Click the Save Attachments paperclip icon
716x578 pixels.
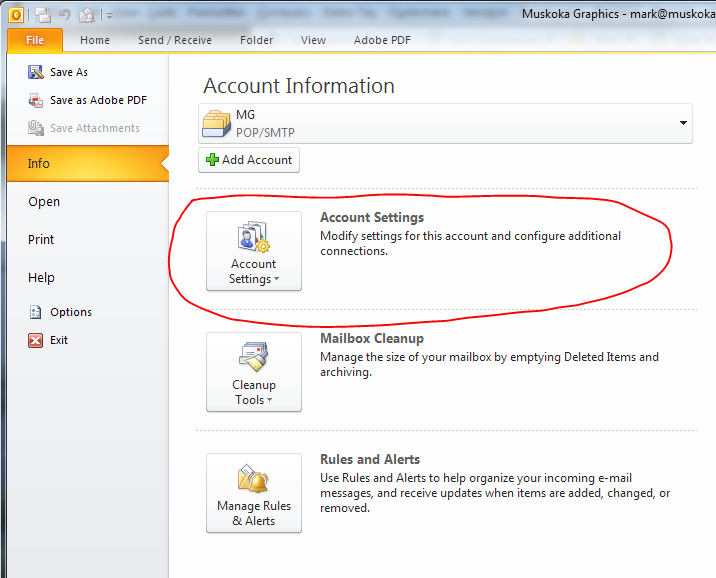coord(36,128)
